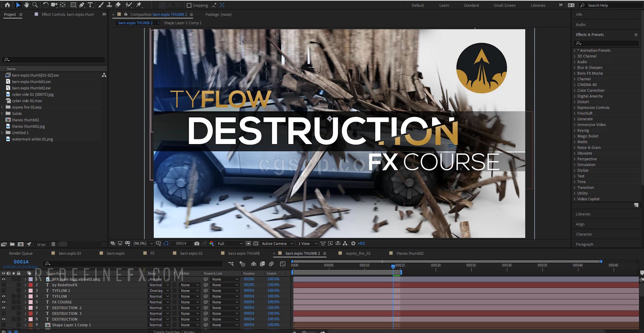Open the Active Camera view dropdown
This screenshot has height=333, width=644.
(x=277, y=244)
